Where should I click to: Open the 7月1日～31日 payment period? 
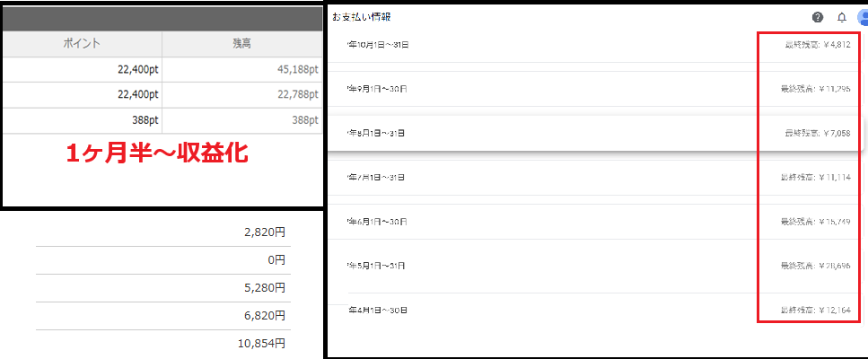click(377, 178)
